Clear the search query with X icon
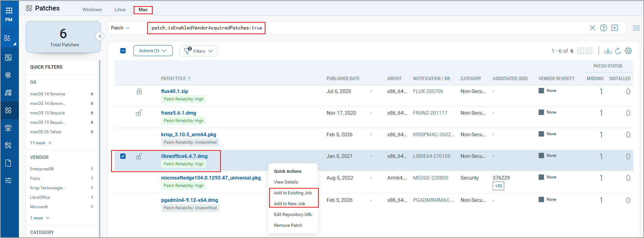 pos(592,28)
